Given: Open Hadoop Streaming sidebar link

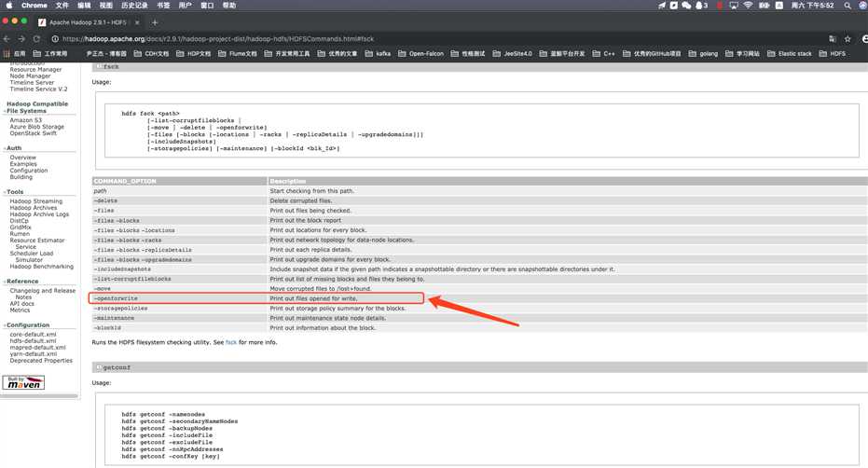Looking at the screenshot, I should (x=36, y=201).
